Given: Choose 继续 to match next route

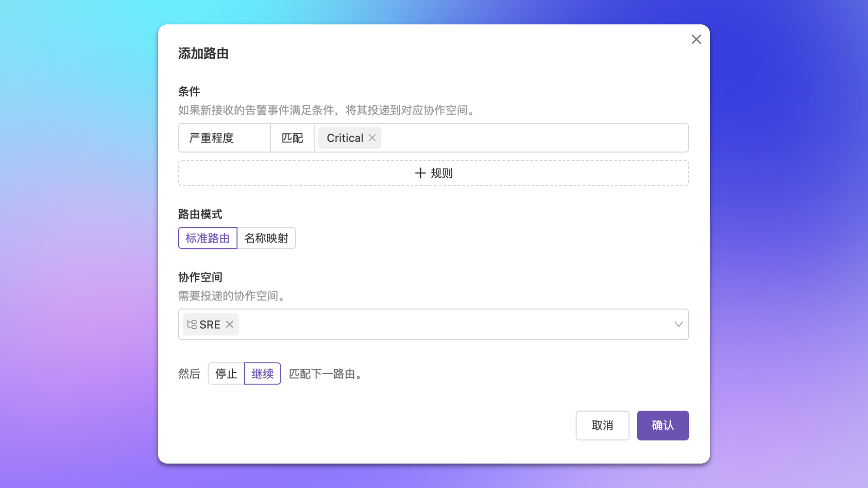Looking at the screenshot, I should pos(263,374).
